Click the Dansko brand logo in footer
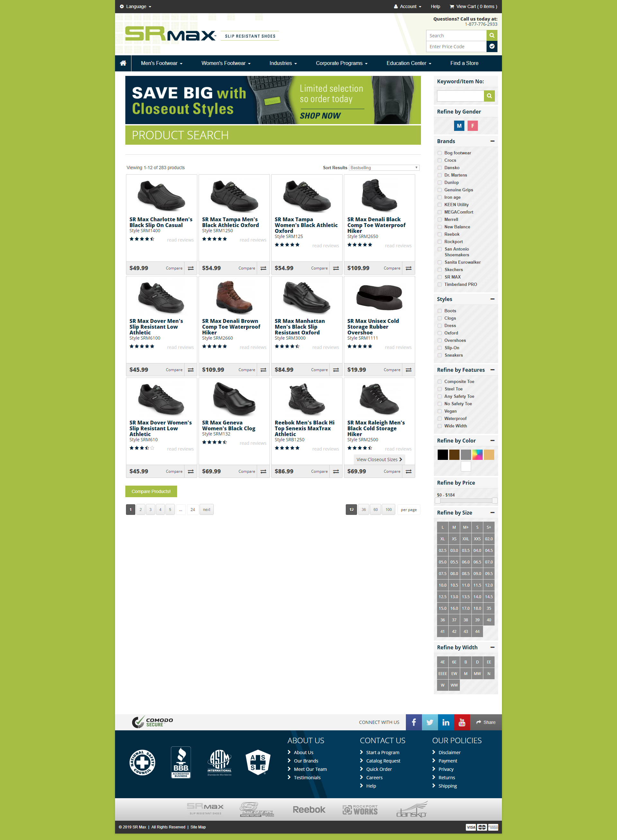Image resolution: width=617 pixels, height=840 pixels. 411,809
